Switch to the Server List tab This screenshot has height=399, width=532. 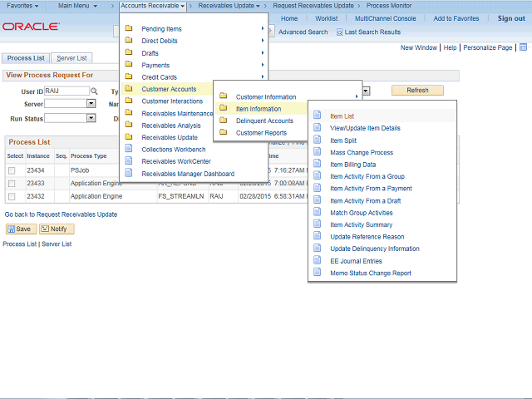tap(71, 58)
